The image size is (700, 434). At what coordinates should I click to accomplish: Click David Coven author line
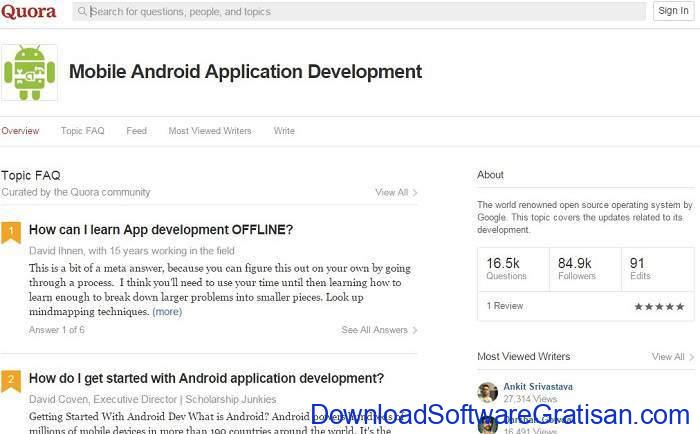point(153,399)
